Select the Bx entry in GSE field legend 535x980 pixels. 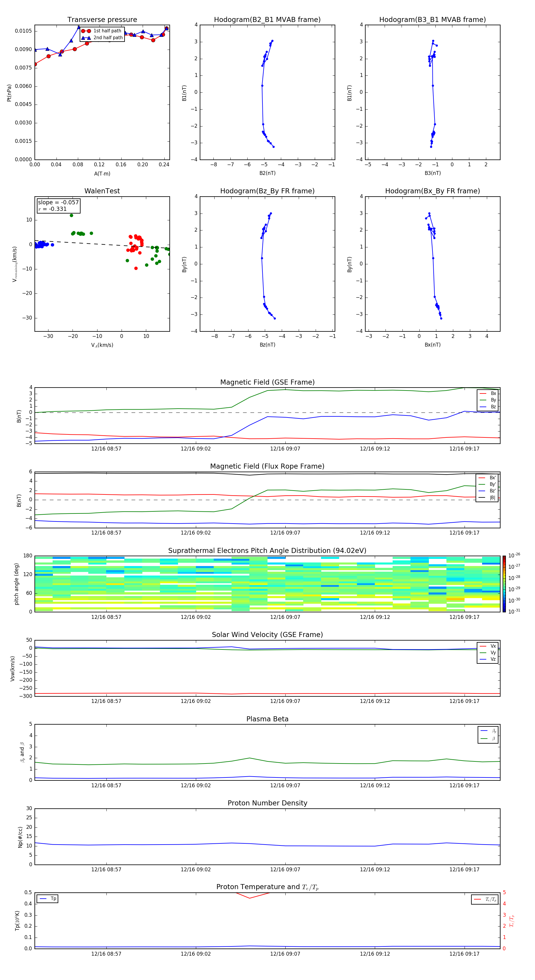click(488, 393)
